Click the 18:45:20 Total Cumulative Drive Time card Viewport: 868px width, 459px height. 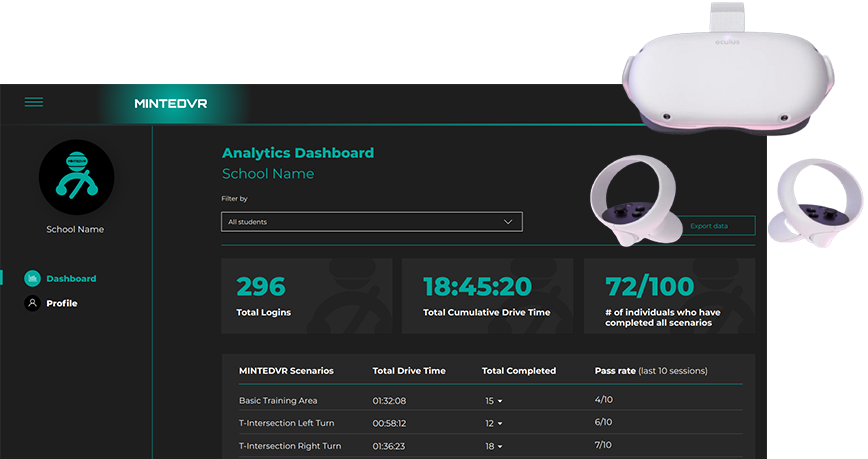487,296
